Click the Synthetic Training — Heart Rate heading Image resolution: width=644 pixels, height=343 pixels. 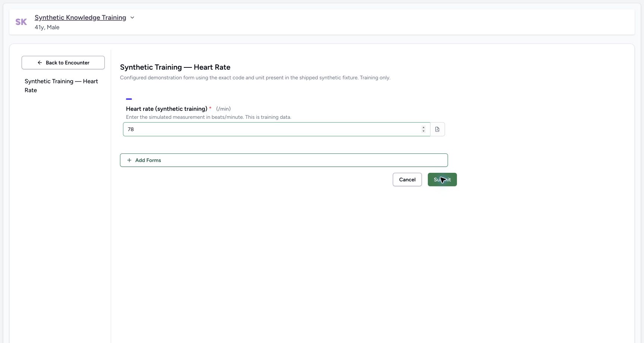coord(175,67)
